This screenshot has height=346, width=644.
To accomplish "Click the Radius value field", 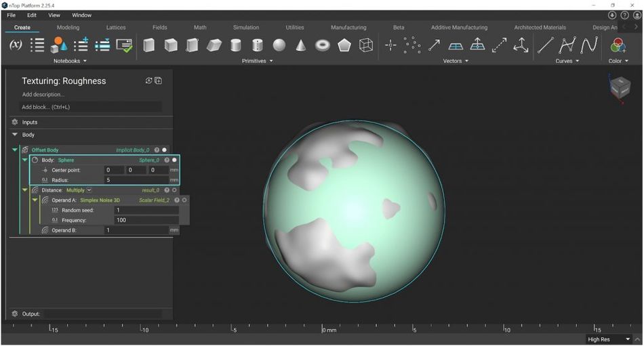I will [137, 180].
